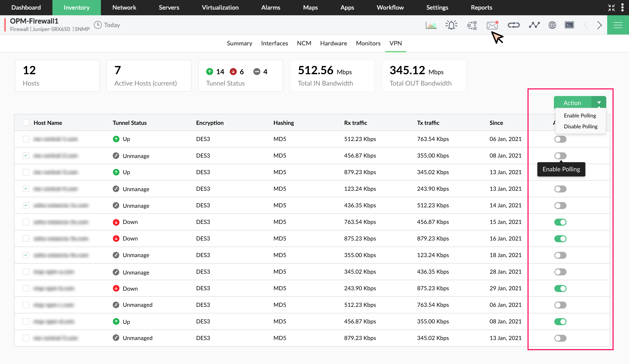Sort the table by Rx traffic column
This screenshot has width=629, height=364.
coord(355,123)
